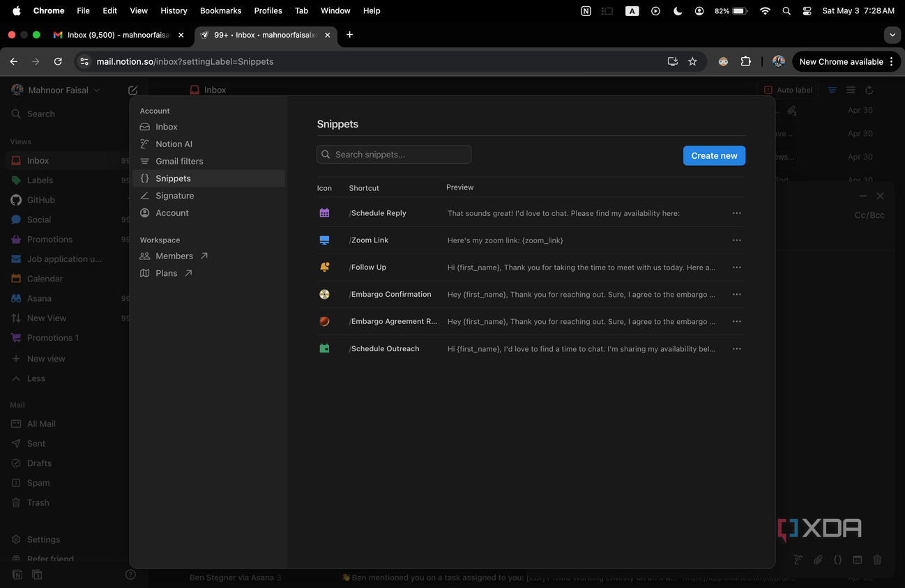
Task: Open the Chrome tab search dropdown arrow
Action: pos(892,34)
